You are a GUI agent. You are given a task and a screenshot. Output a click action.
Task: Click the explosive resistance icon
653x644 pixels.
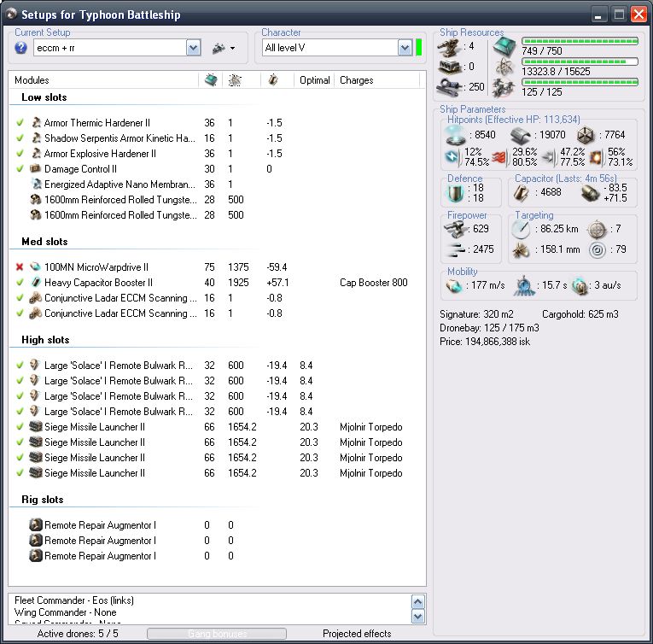point(597,156)
